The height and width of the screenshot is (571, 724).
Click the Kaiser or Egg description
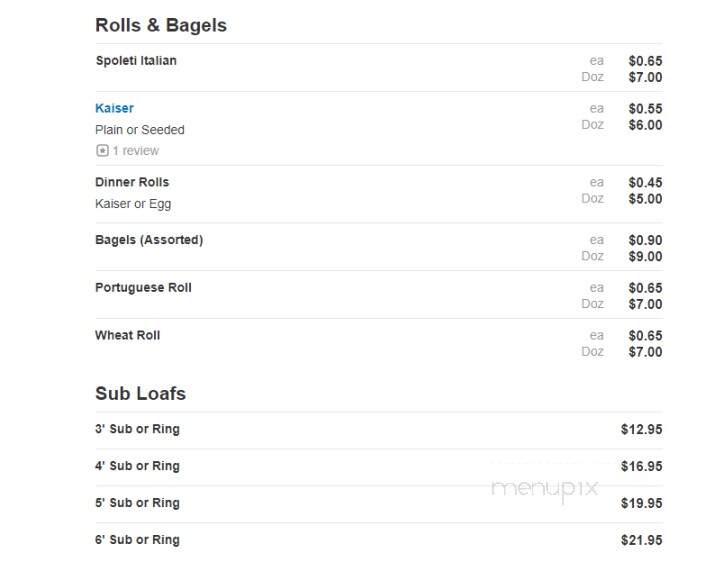click(133, 204)
